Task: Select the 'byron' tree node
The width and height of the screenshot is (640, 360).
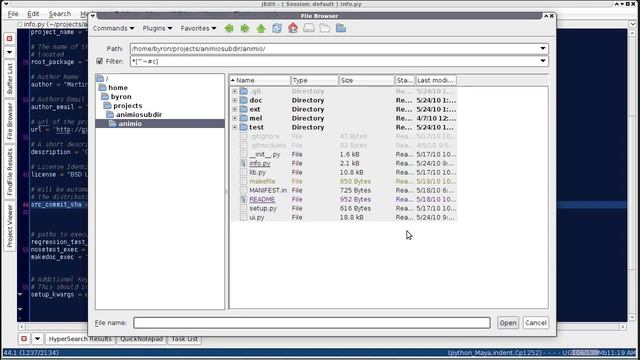Action: pyautogui.click(x=117, y=96)
